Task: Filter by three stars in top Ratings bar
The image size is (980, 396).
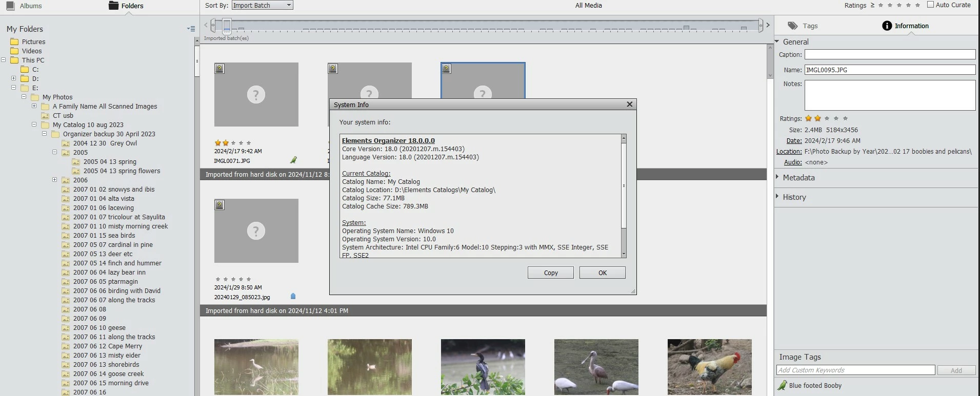Action: pyautogui.click(x=899, y=5)
